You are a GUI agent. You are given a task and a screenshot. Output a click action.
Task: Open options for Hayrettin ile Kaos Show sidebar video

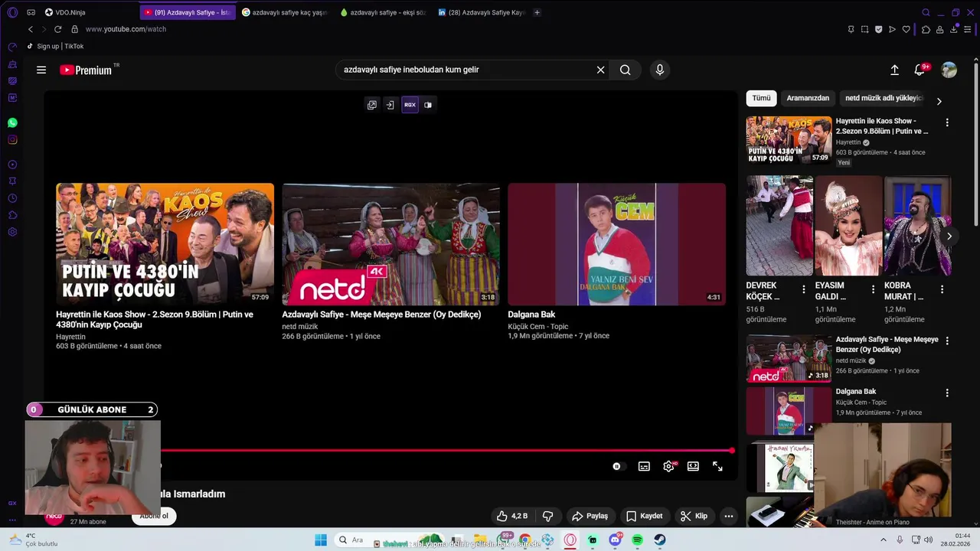click(x=947, y=122)
